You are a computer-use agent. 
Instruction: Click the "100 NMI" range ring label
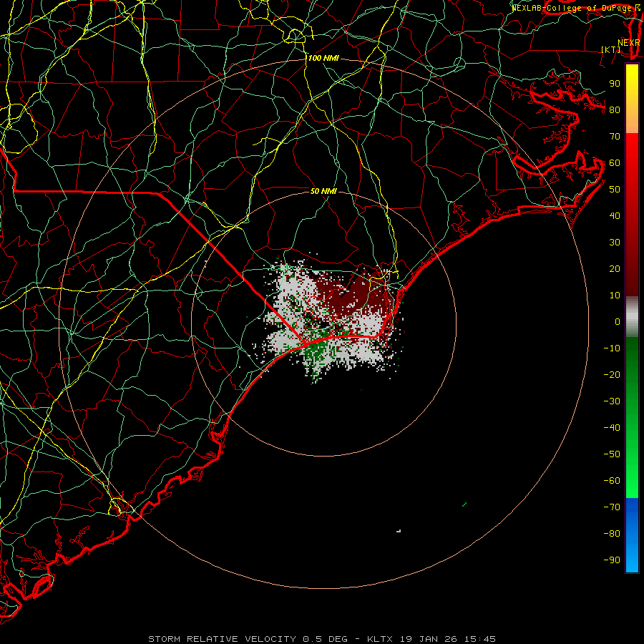[323, 59]
